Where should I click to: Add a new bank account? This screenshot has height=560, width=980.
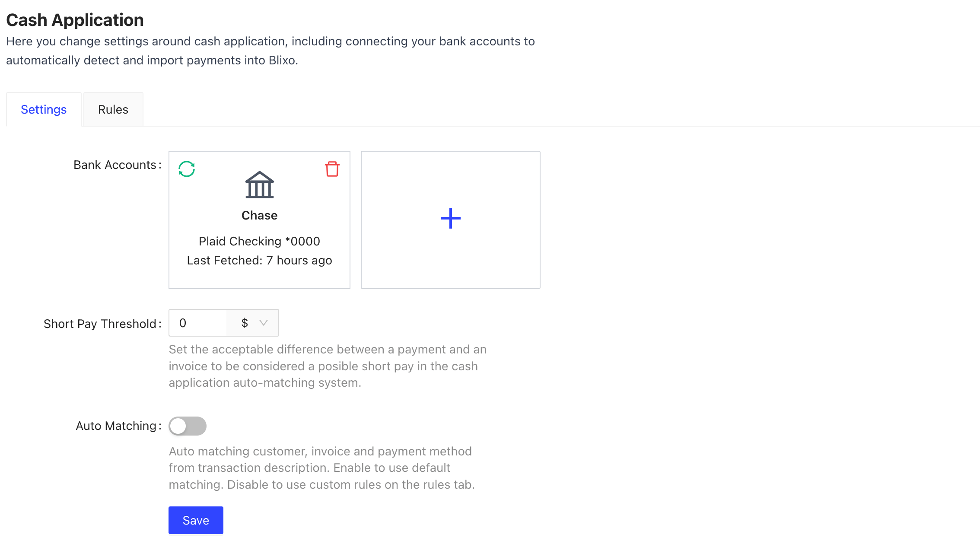[x=450, y=219]
